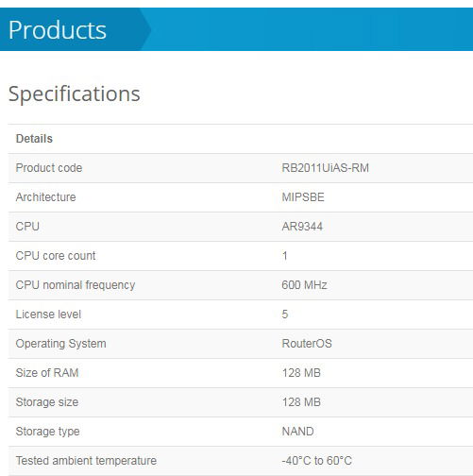Select the Architecture row label

click(45, 197)
